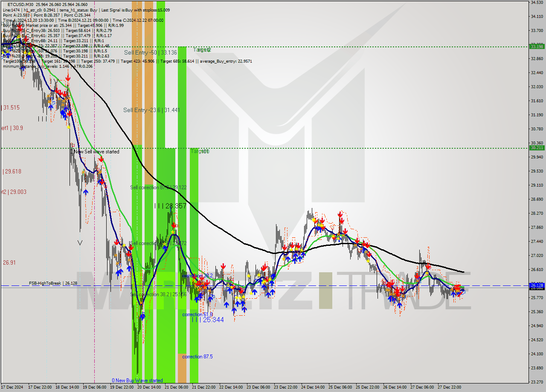Screen dimensions: 546x392
Task: Select the 'Sell Entry -50 | 33.136' label
Action: point(151,52)
